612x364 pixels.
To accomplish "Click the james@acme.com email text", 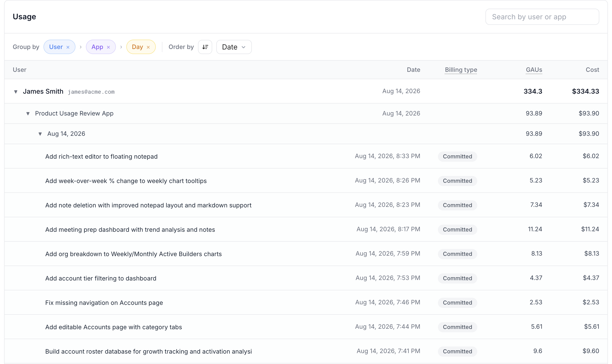I will pyautogui.click(x=91, y=92).
